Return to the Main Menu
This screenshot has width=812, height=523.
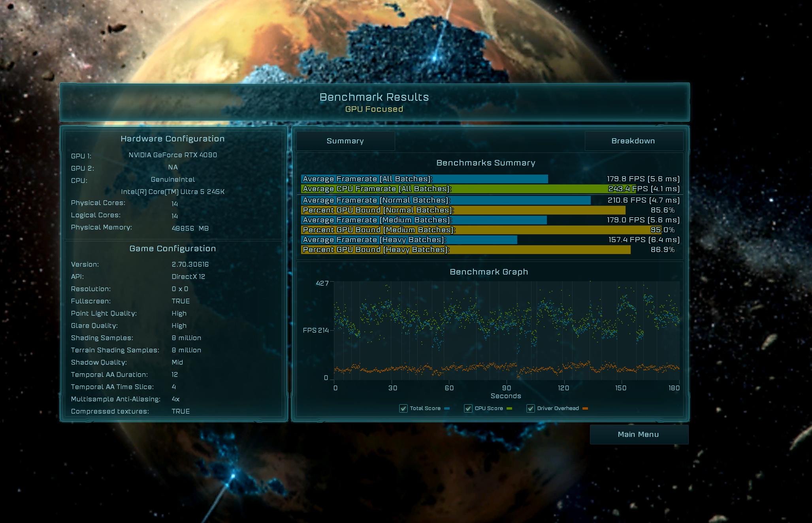coord(639,435)
